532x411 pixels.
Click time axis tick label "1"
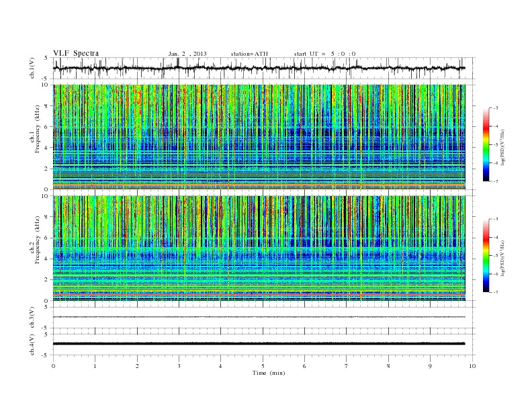pyautogui.click(x=95, y=366)
